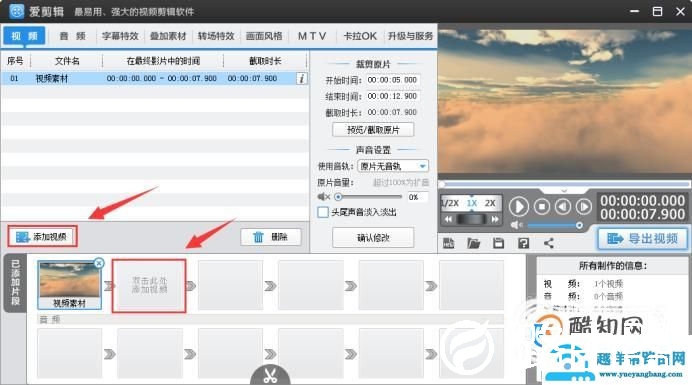Click the preview volume speaker icon

[x=516, y=225]
